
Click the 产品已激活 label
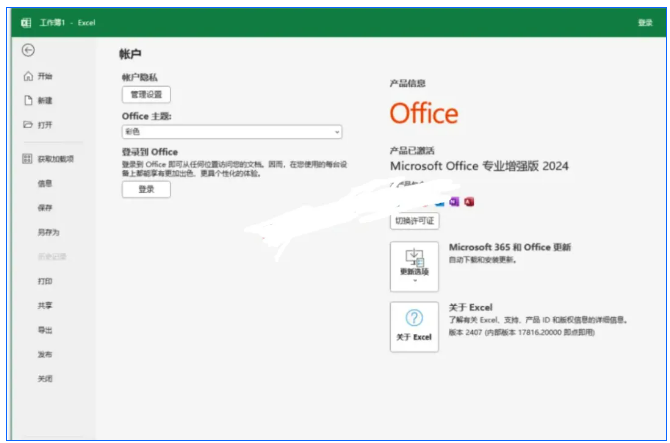coord(412,150)
